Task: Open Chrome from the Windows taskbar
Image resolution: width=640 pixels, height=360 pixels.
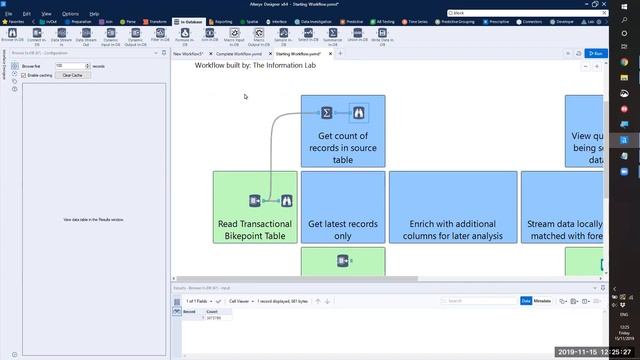Action: pos(624,62)
